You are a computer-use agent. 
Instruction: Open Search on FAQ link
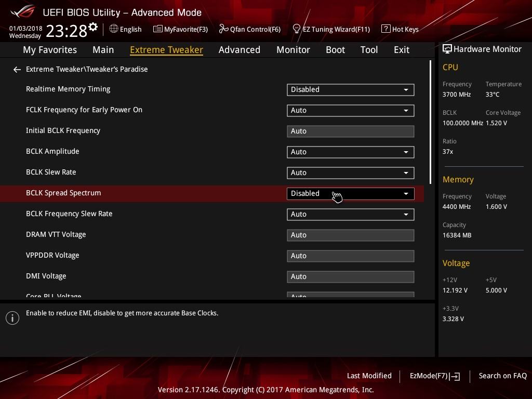coord(502,376)
